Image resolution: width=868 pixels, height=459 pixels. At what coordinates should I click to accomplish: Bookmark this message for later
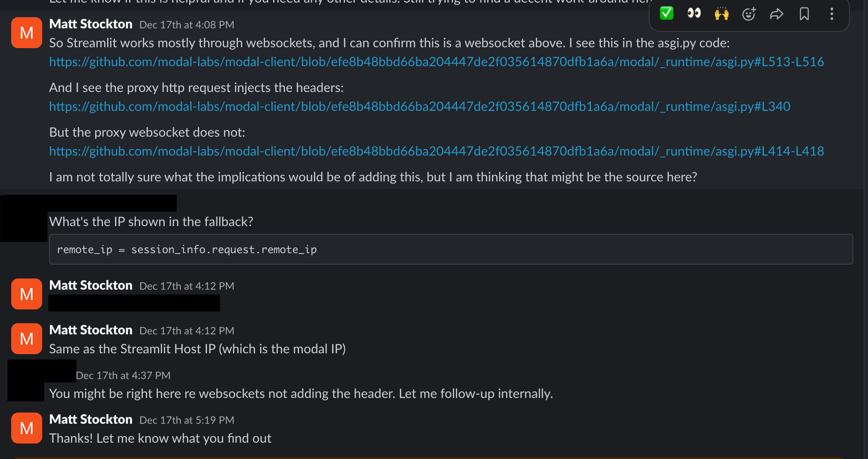coord(804,14)
